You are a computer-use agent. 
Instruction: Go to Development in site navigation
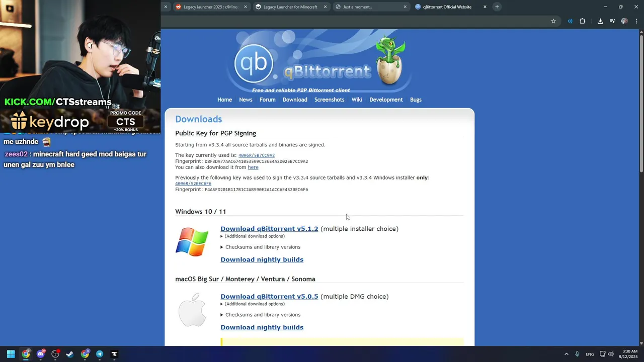coord(386,100)
